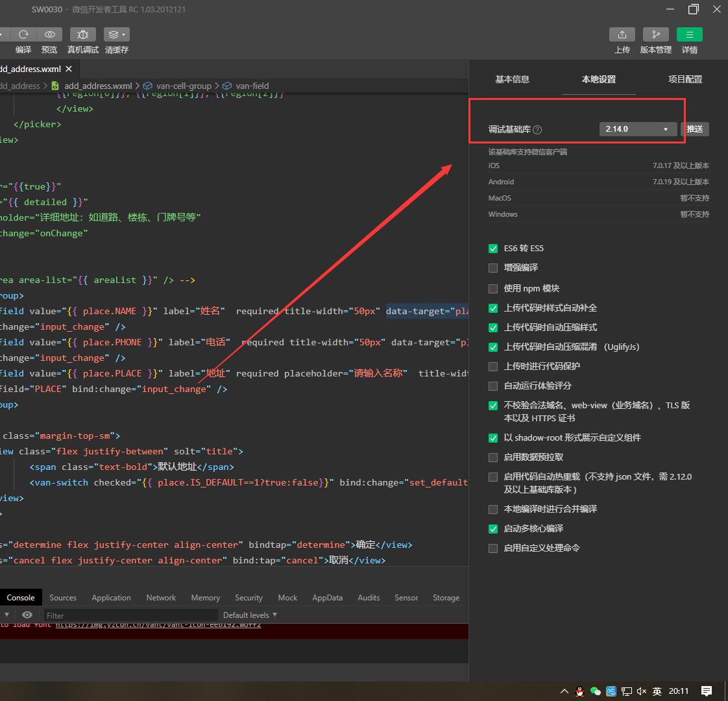The width and height of the screenshot is (728, 701).
Task: Click the QQ penguin tray icon
Action: [x=579, y=691]
